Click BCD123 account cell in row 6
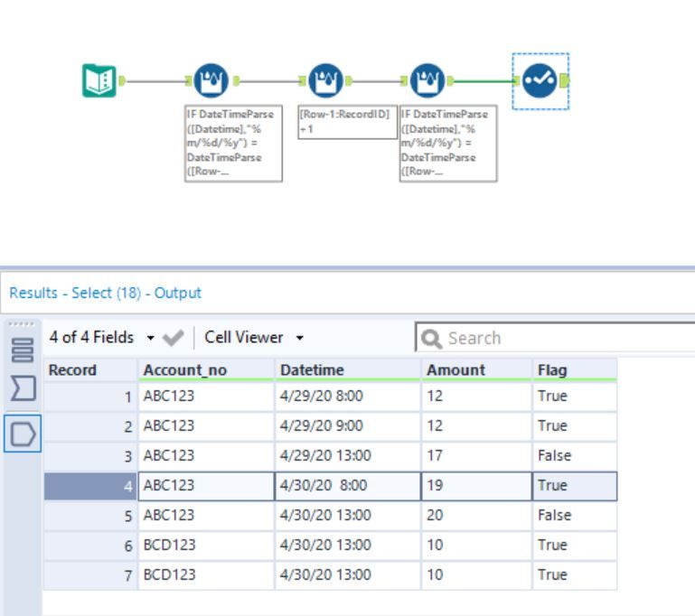Screen dimensions: 695x616 click(206, 546)
